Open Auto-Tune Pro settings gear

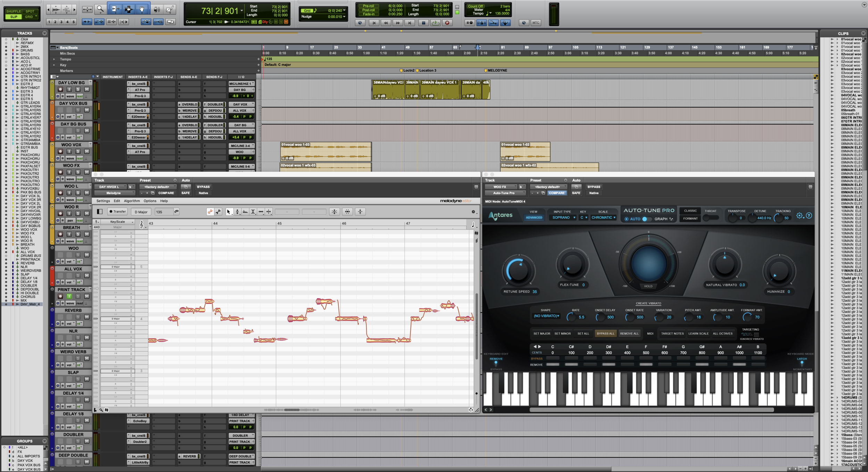coord(800,216)
